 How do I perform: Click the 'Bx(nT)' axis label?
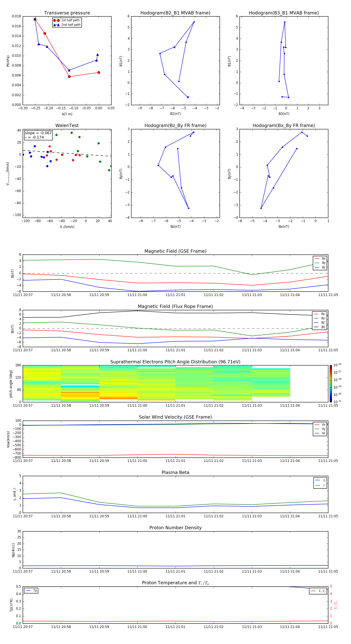pyautogui.click(x=284, y=227)
